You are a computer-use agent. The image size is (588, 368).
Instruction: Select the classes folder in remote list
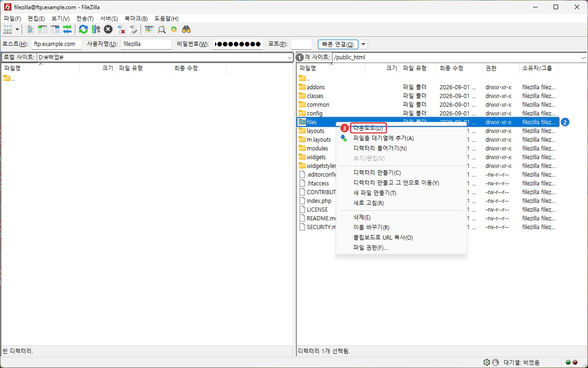point(428,96)
